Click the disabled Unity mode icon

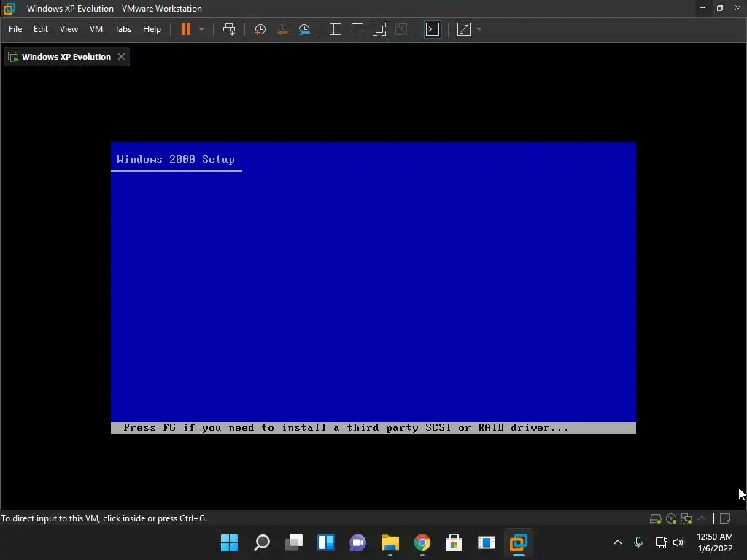402,29
